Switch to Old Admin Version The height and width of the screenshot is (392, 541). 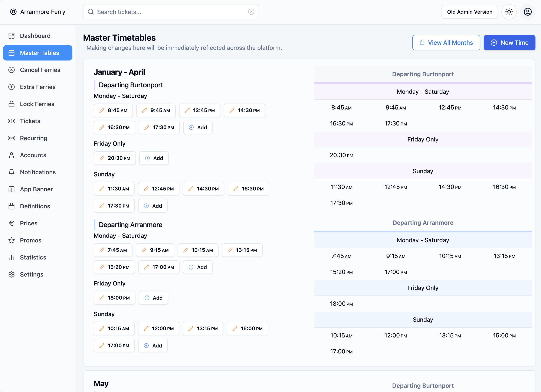tap(469, 12)
